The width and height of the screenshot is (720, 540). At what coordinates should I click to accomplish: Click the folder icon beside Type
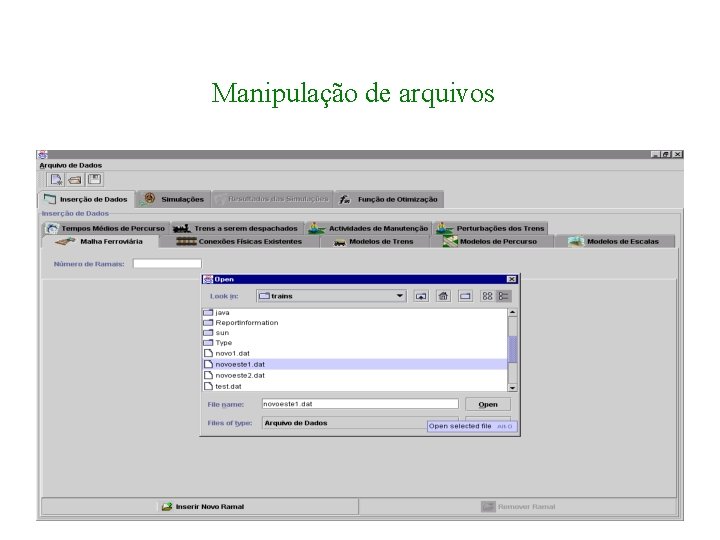[x=208, y=343]
